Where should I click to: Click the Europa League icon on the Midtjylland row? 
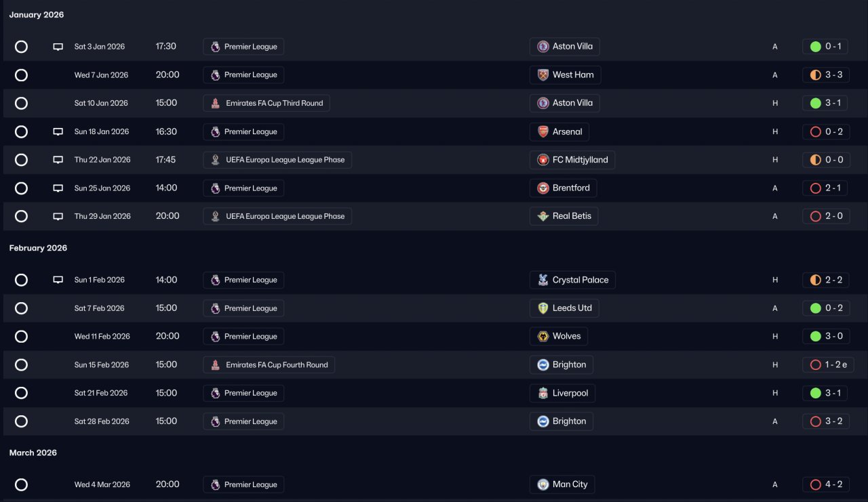[215, 160]
